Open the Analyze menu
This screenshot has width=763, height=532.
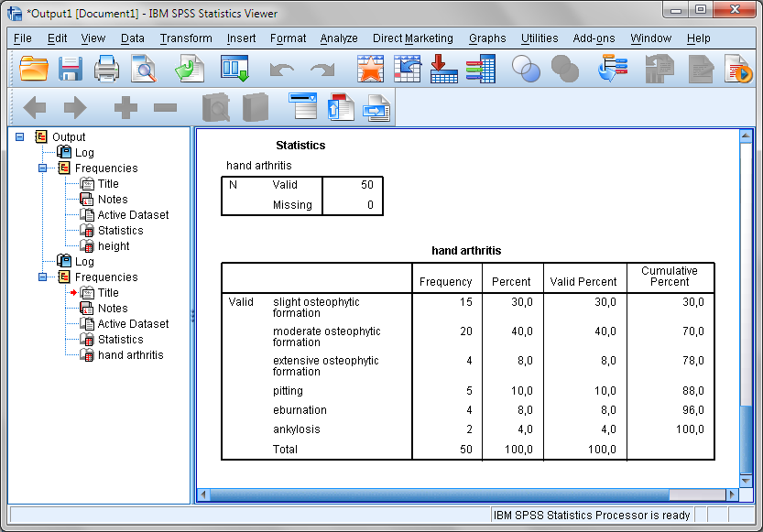click(x=339, y=38)
